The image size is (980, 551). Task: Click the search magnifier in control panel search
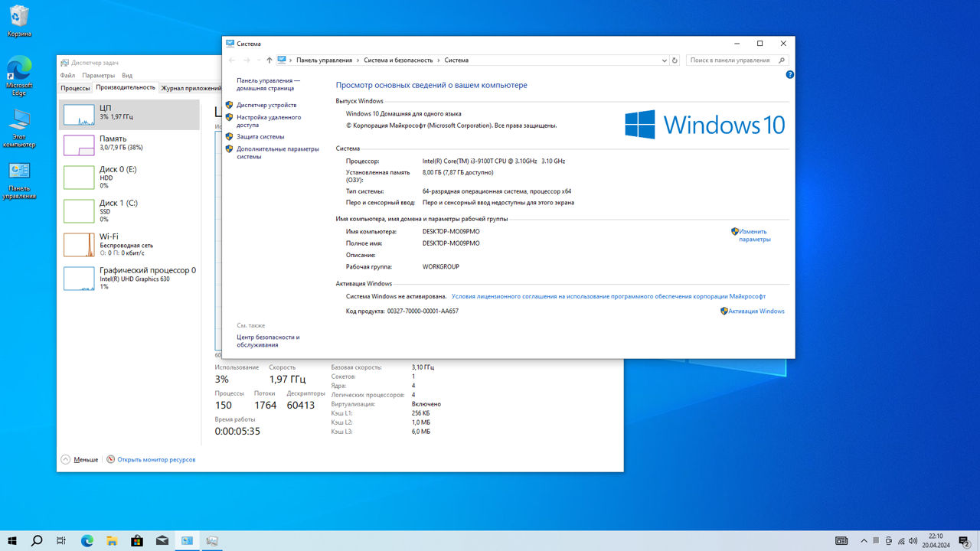[x=782, y=60]
